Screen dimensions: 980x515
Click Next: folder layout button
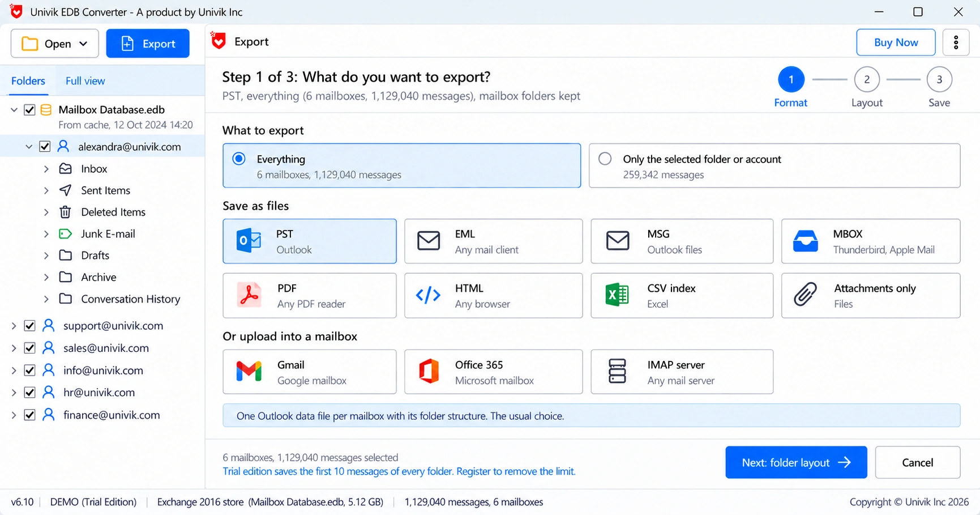[796, 462]
